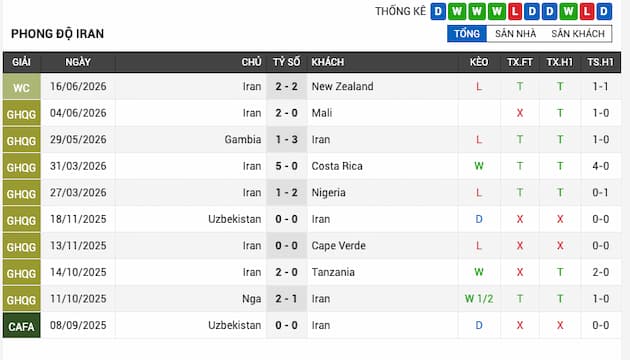
Task: Click the Cape Verde team name
Action: point(339,245)
